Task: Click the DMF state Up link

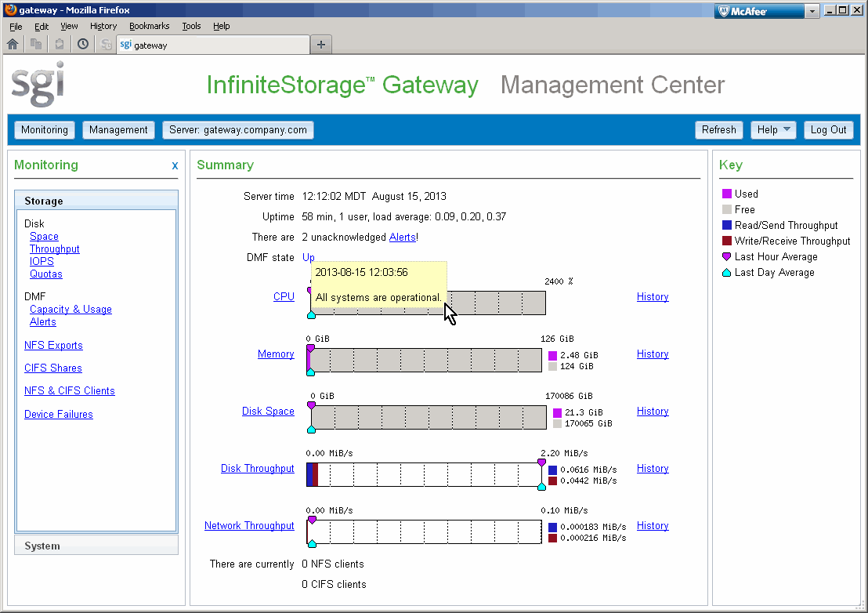Action: 309,257
